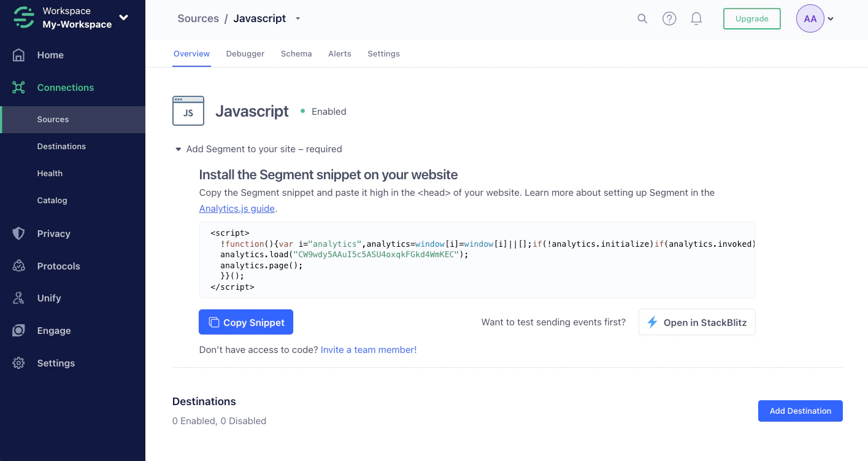Open notifications via bell icon
This screenshot has width=868, height=461.
tap(696, 18)
